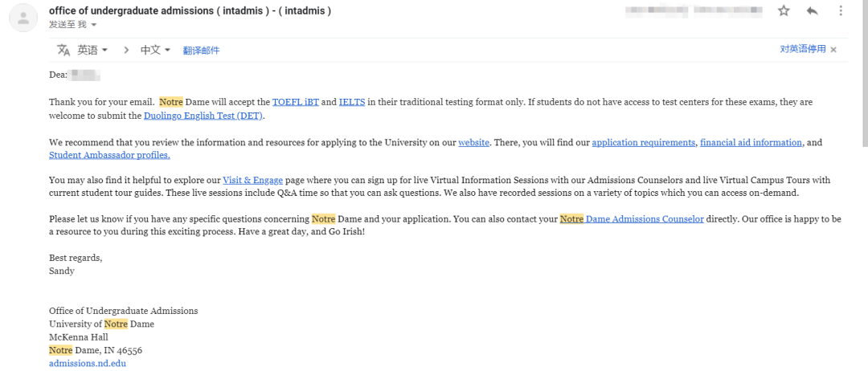868x371 pixels.
Task: Open the three-dot more options menu
Action: coord(841,11)
